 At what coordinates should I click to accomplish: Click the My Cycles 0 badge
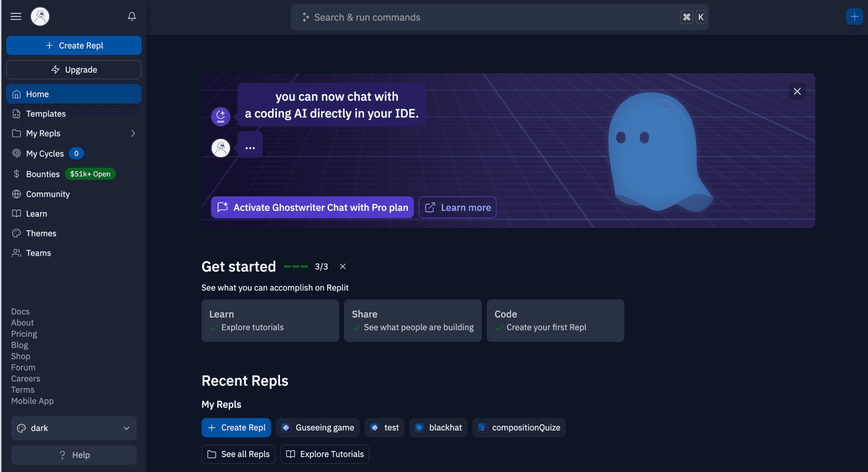click(x=77, y=153)
